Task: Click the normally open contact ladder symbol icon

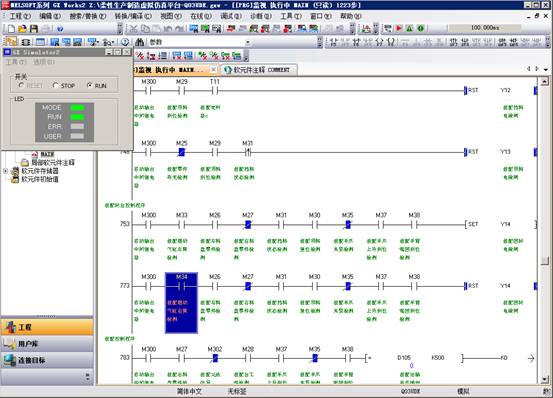Action: 334,42
